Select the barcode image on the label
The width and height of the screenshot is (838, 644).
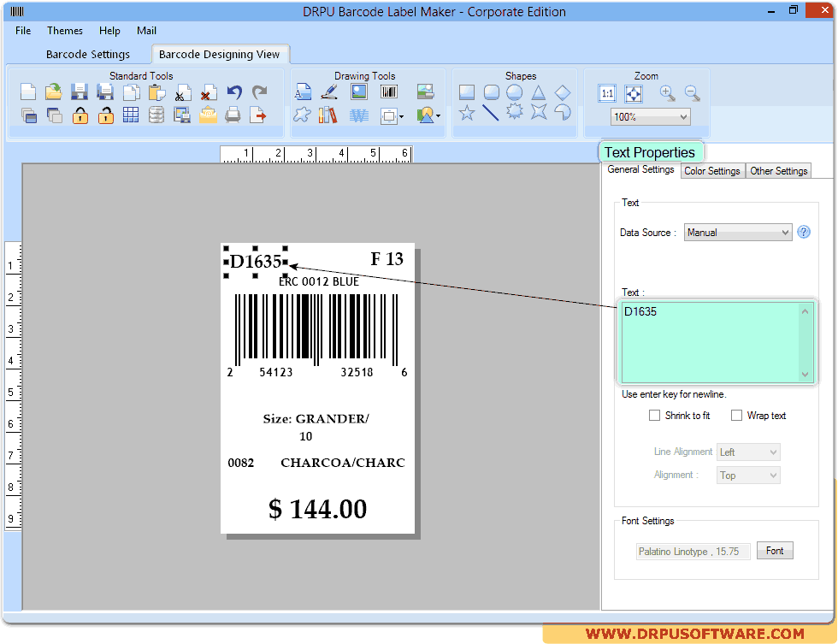coord(317,335)
